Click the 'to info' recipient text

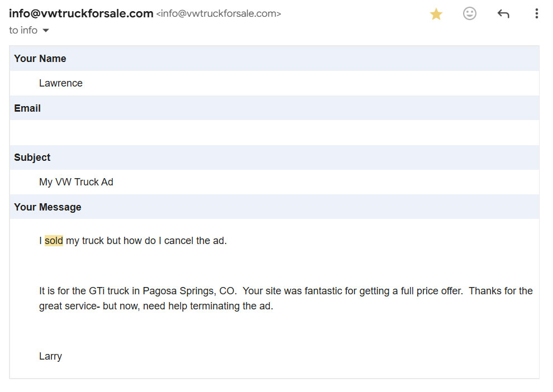click(23, 30)
